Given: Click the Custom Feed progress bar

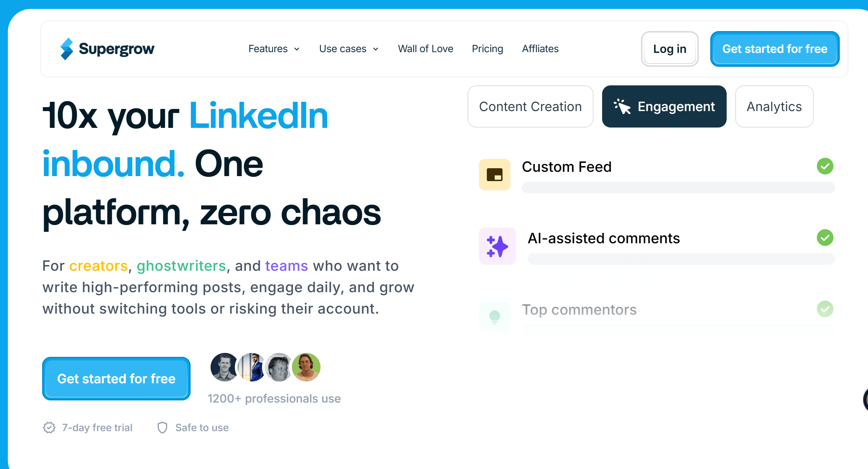Looking at the screenshot, I should click(x=678, y=188).
